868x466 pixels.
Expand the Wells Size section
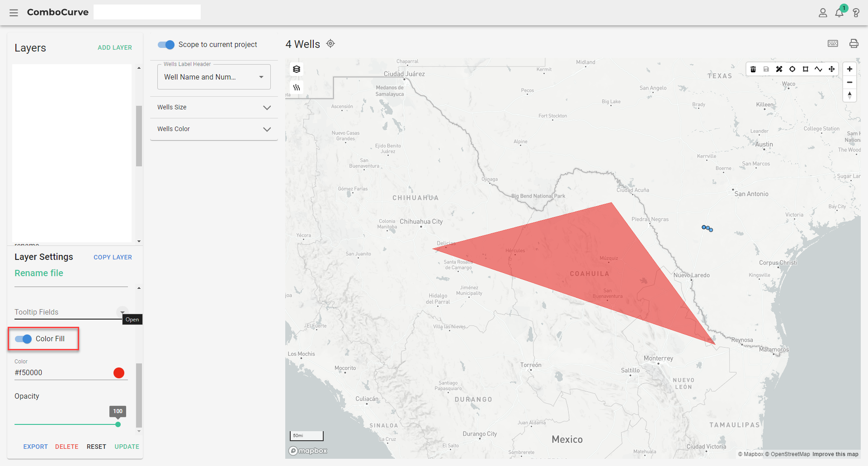click(214, 108)
